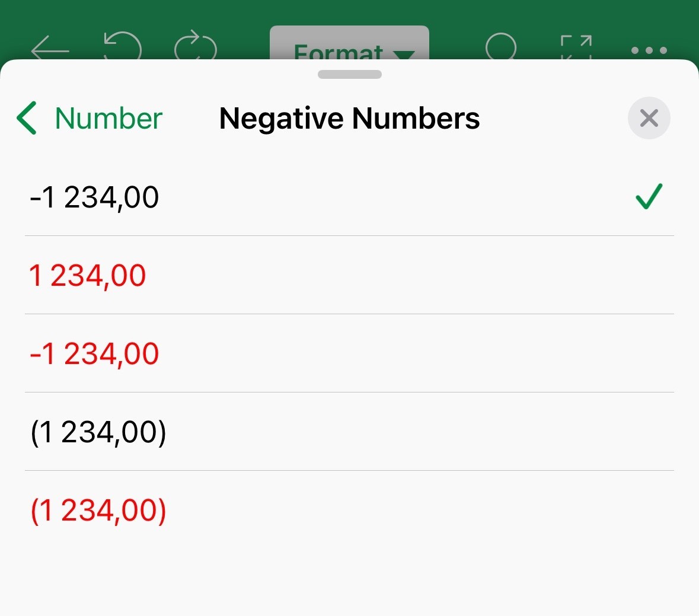Click the Format dropdown triangle arrow
The width and height of the screenshot is (699, 616).
pyautogui.click(x=403, y=55)
